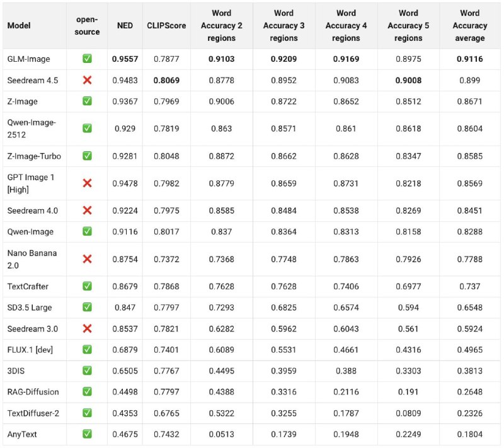Click the red cross beside Seedream 4.5
Viewport: 504px width, 448px height.
87,81
